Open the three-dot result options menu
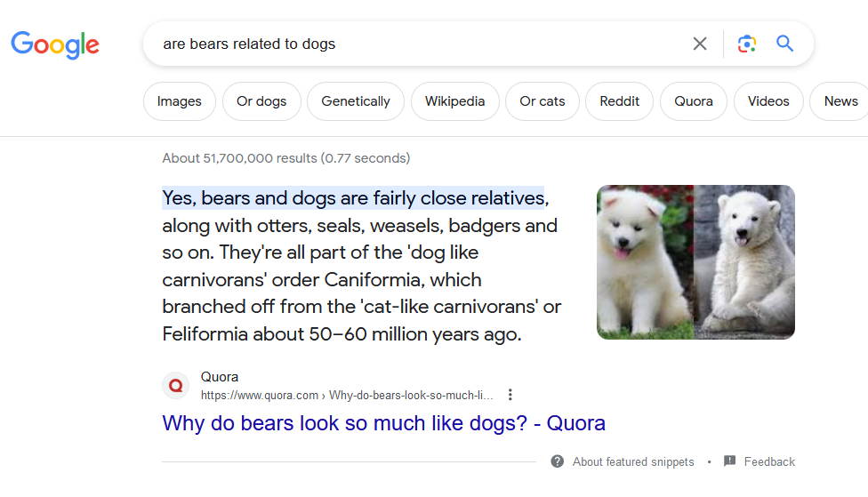The width and height of the screenshot is (868, 497). (510, 395)
